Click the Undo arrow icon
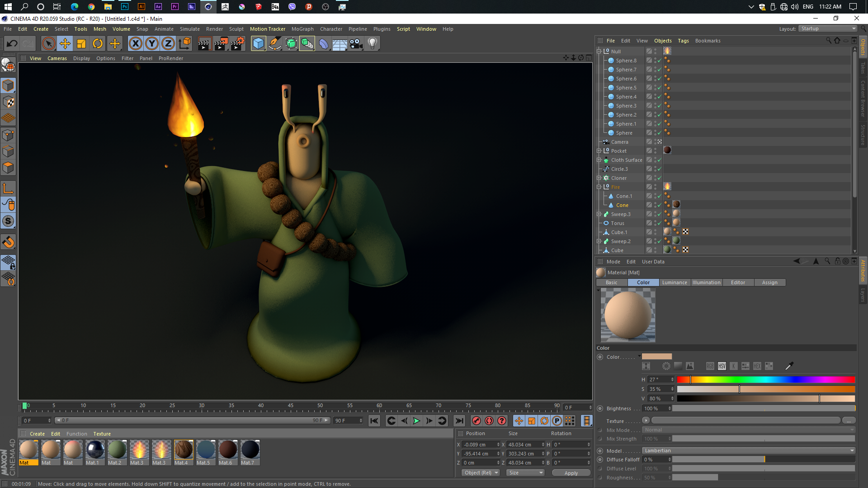Viewport: 868px width, 488px height. click(12, 44)
